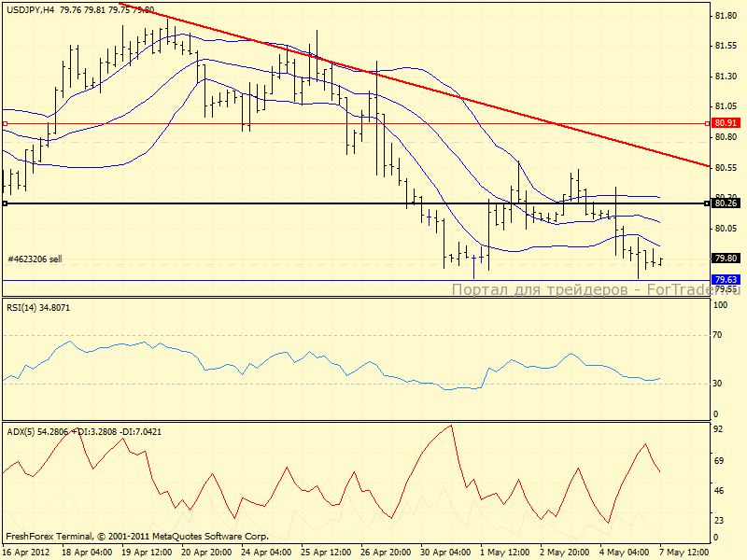This screenshot has width=747, height=560.
Task: Click the current price 79.80 label
Action: tap(726, 259)
